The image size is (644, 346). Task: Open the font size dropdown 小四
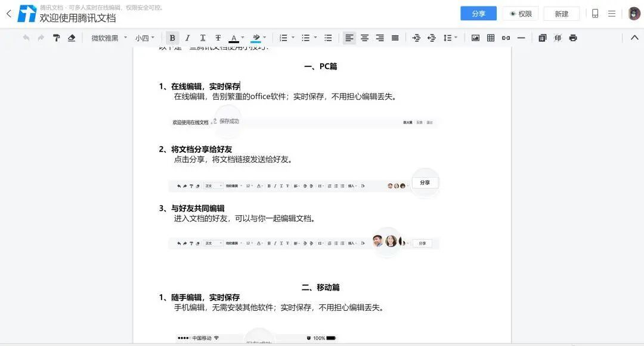point(144,38)
